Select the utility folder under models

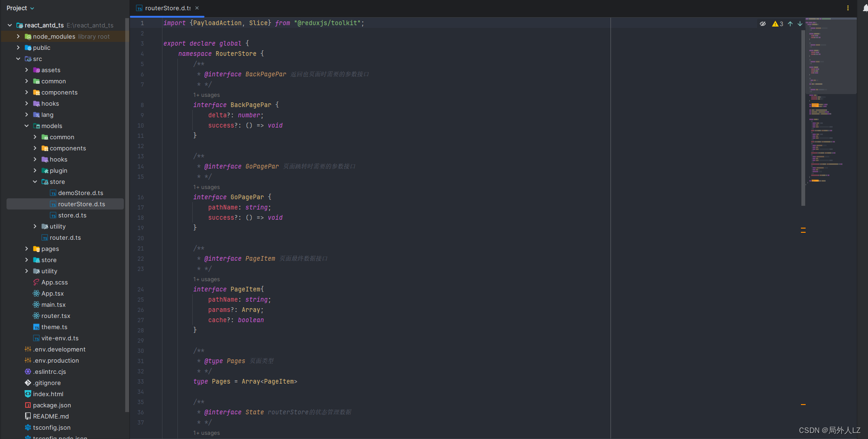(58, 226)
